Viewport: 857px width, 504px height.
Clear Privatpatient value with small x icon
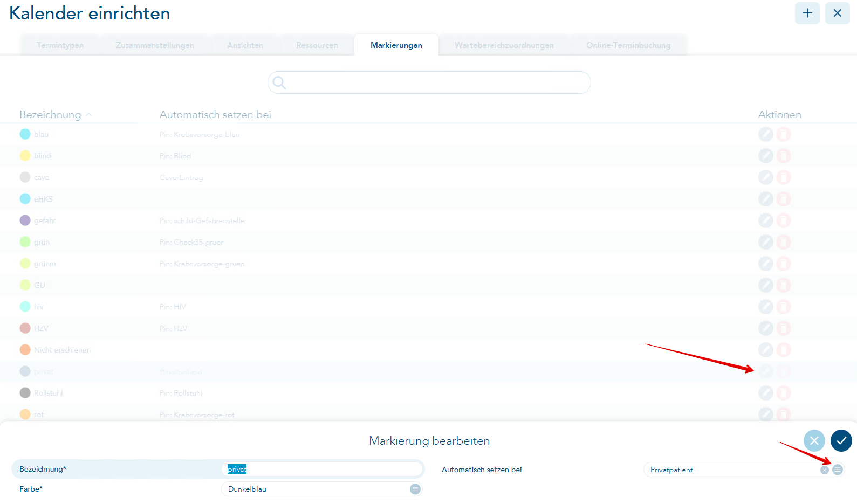[x=824, y=470]
